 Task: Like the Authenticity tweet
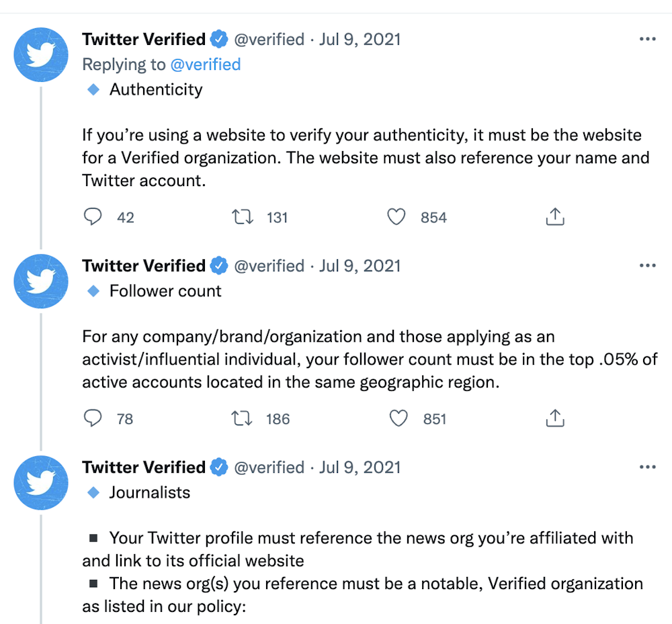[x=397, y=217]
